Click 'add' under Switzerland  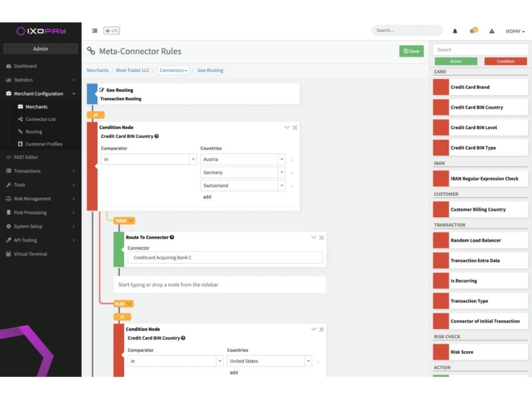pyautogui.click(x=207, y=197)
